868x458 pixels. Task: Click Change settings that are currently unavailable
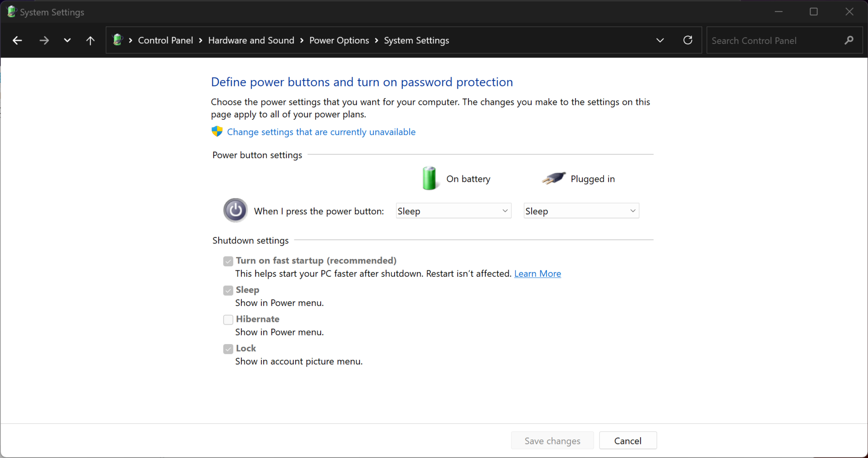pos(321,132)
